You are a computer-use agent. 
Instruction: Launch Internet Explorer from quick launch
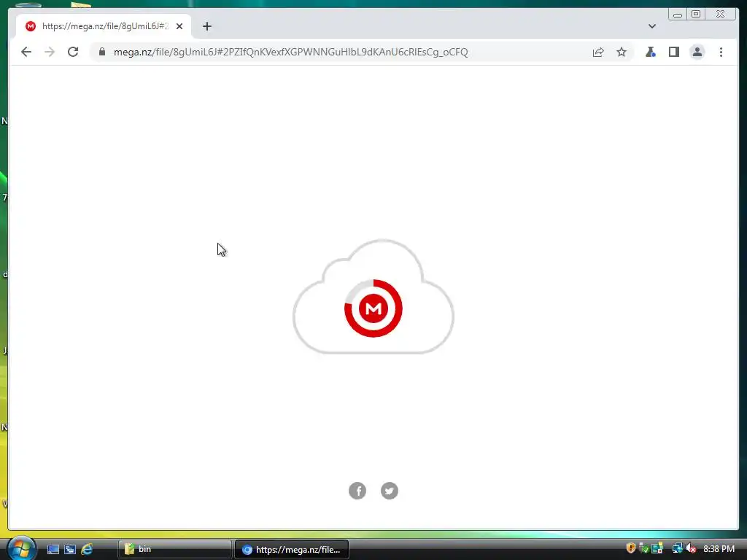(87, 549)
